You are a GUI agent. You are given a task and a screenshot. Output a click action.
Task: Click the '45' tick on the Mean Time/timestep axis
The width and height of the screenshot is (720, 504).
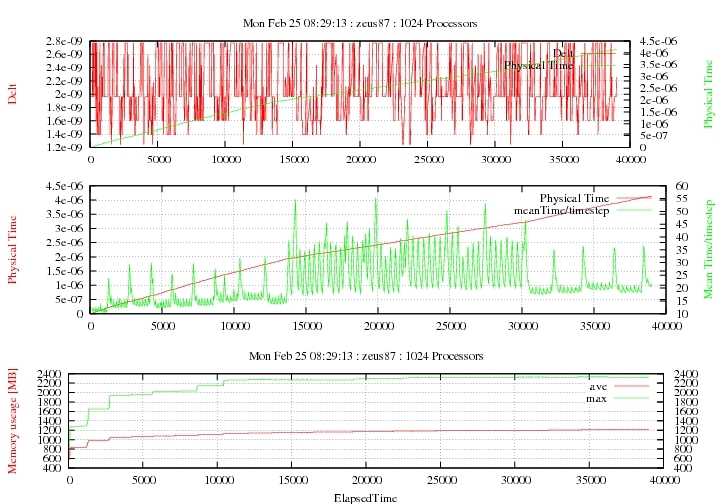[682, 224]
